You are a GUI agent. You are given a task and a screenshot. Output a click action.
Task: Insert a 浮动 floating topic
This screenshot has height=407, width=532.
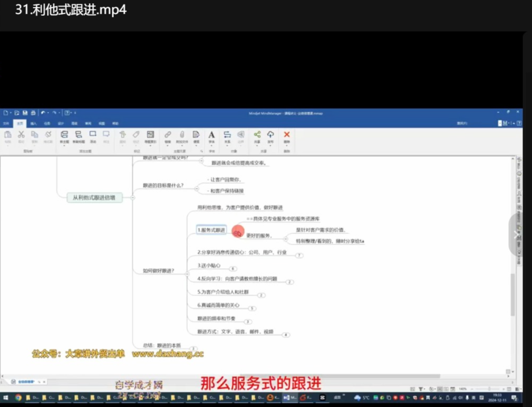tap(92, 136)
